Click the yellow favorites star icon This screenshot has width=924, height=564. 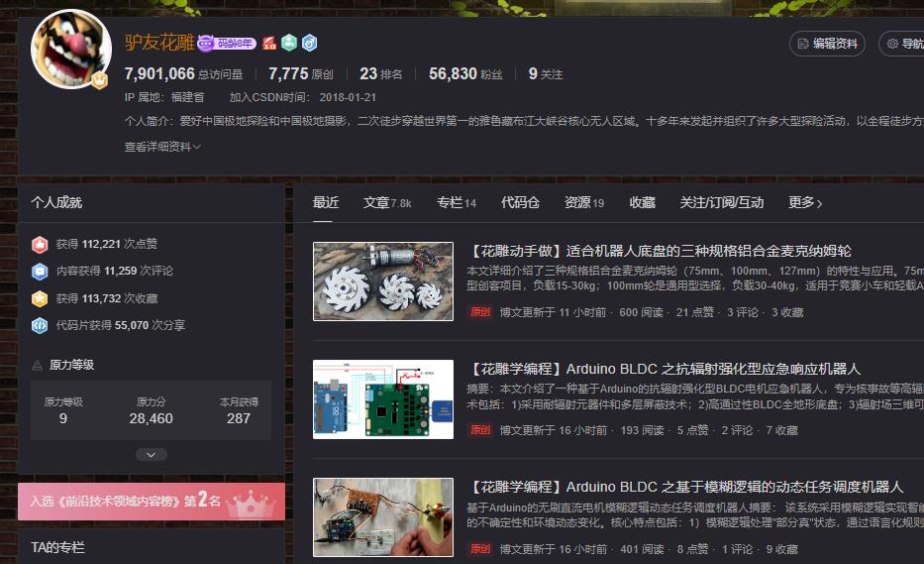click(x=40, y=298)
